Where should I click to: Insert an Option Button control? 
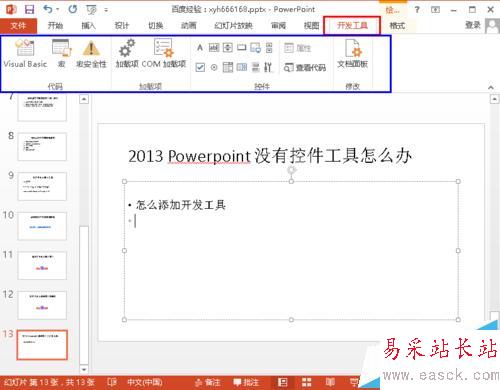214,67
